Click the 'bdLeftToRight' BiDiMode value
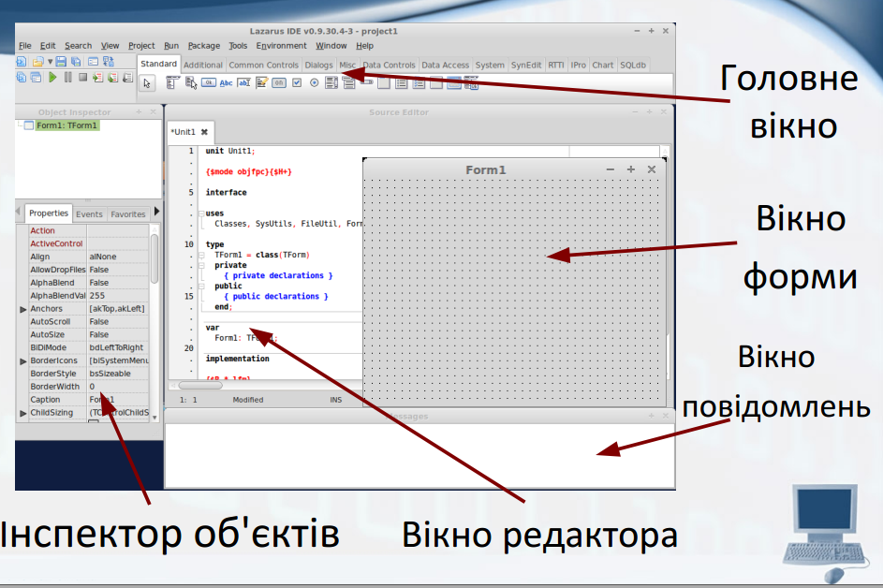883x588 pixels. [116, 348]
